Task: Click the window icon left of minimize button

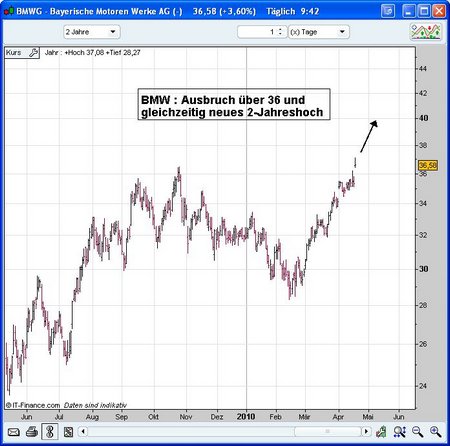Action: coord(388,11)
